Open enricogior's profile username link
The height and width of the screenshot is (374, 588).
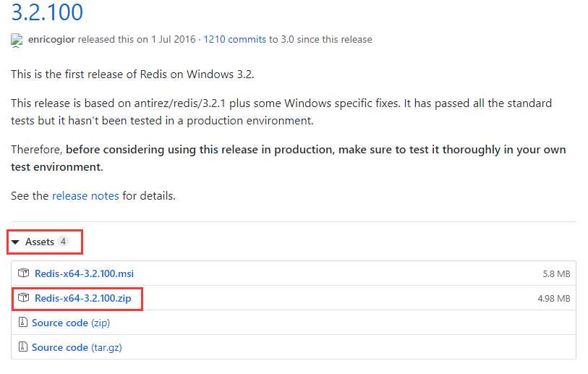(x=52, y=39)
